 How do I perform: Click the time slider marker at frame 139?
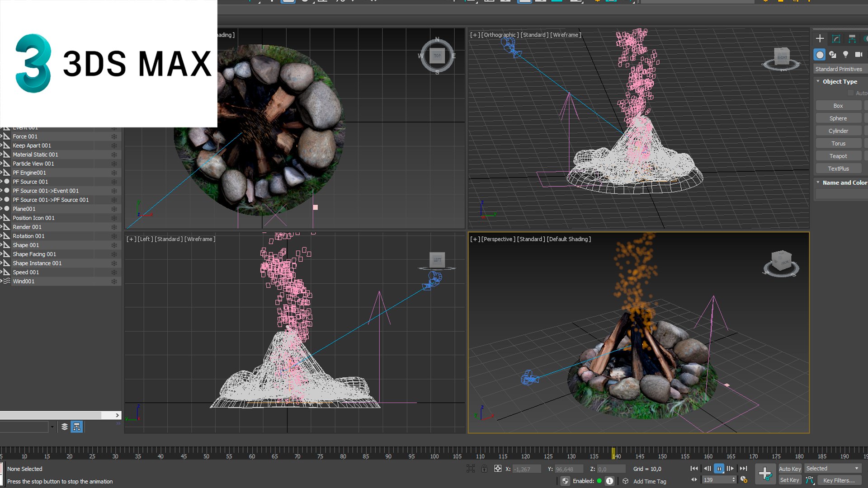[613, 453]
